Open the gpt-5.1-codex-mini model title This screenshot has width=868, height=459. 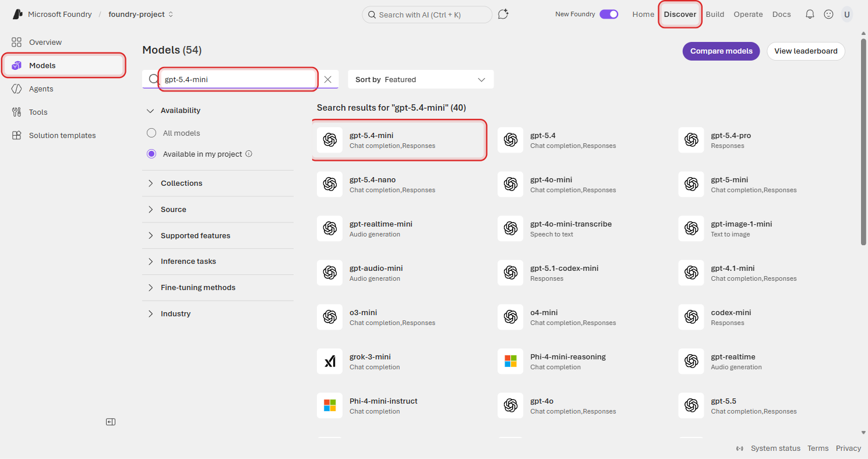coord(564,268)
